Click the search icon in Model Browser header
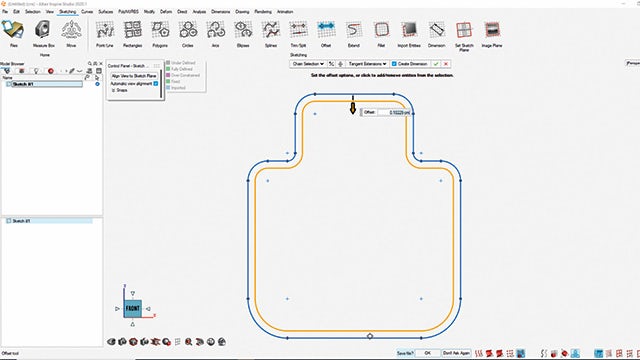The height and width of the screenshot is (360, 640). click(90, 64)
